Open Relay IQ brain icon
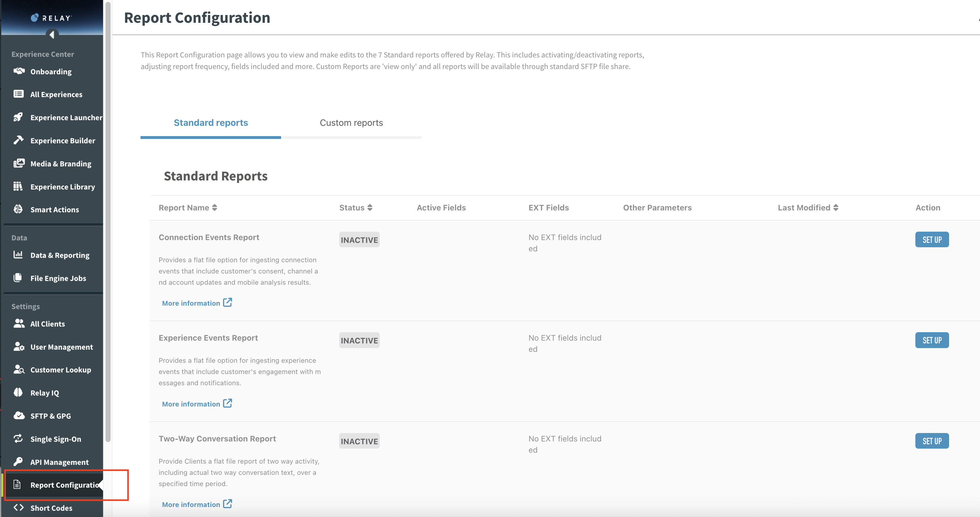Screen dimensions: 980x517 tap(18, 392)
